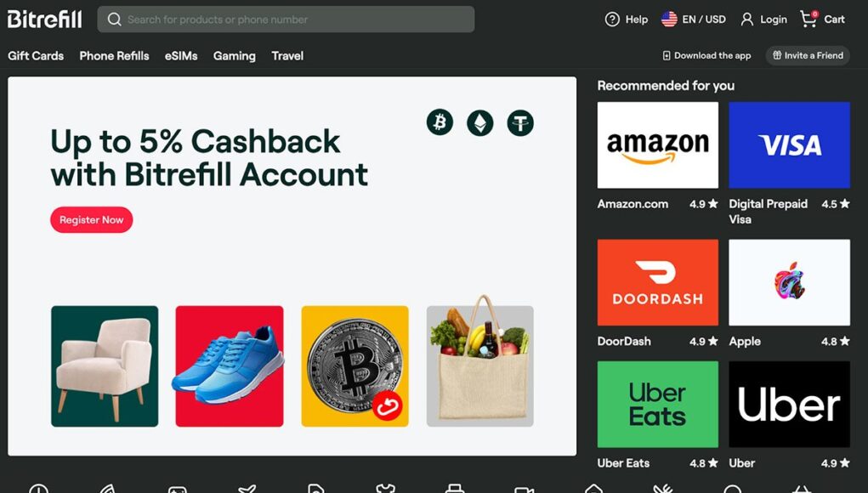Click the Bitrefill logo
868x493 pixels.
[x=45, y=20]
